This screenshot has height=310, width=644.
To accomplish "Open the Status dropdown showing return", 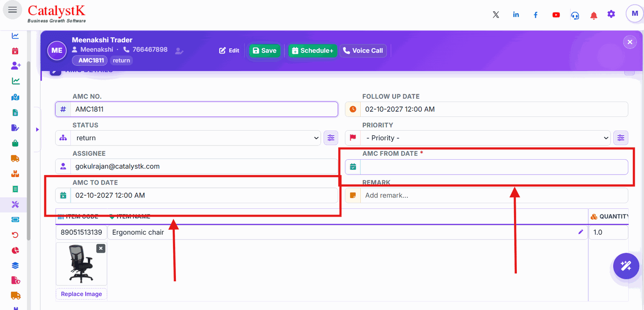I will coord(196,138).
